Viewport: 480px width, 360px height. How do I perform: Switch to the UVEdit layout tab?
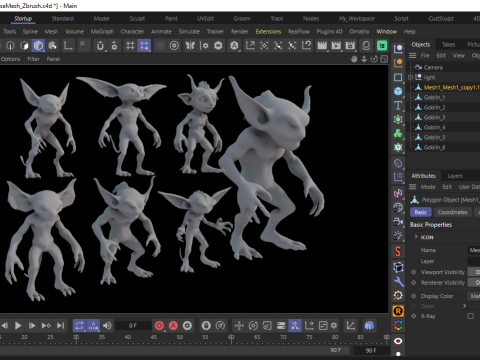pyautogui.click(x=205, y=19)
